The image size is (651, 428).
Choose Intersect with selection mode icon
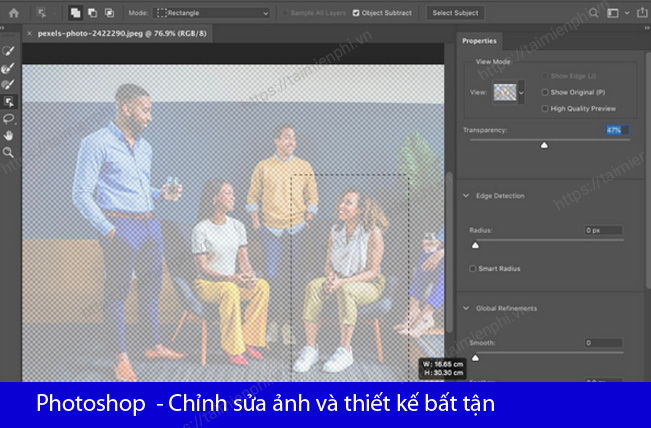(x=109, y=13)
